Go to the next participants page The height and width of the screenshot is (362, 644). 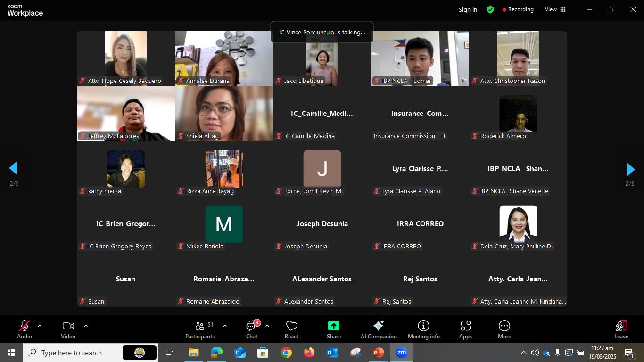click(630, 169)
